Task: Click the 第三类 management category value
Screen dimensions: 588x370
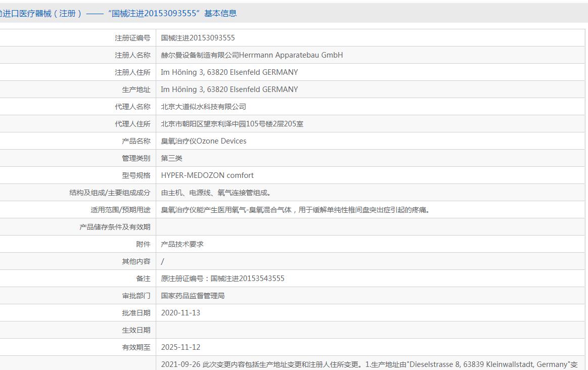Action: click(172, 158)
